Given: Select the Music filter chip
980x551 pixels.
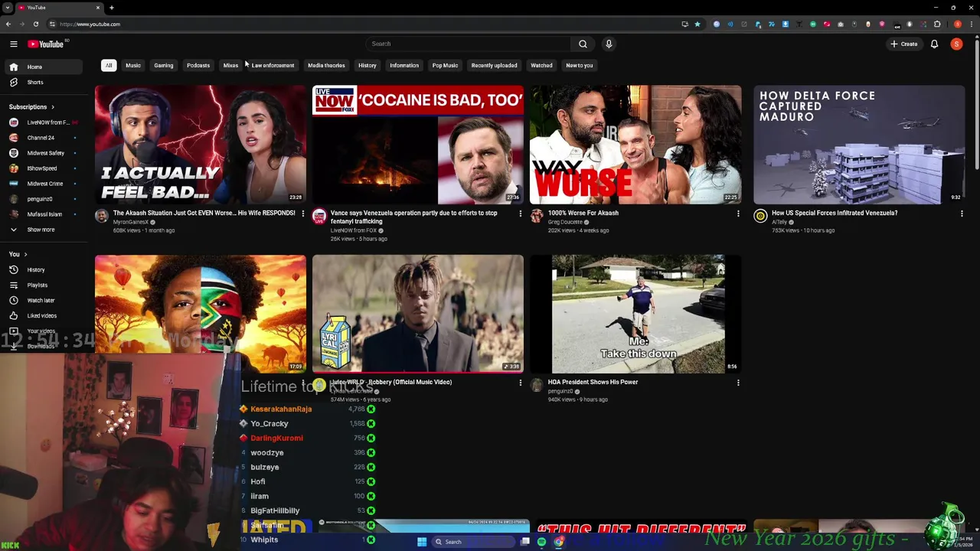Looking at the screenshot, I should (133, 65).
